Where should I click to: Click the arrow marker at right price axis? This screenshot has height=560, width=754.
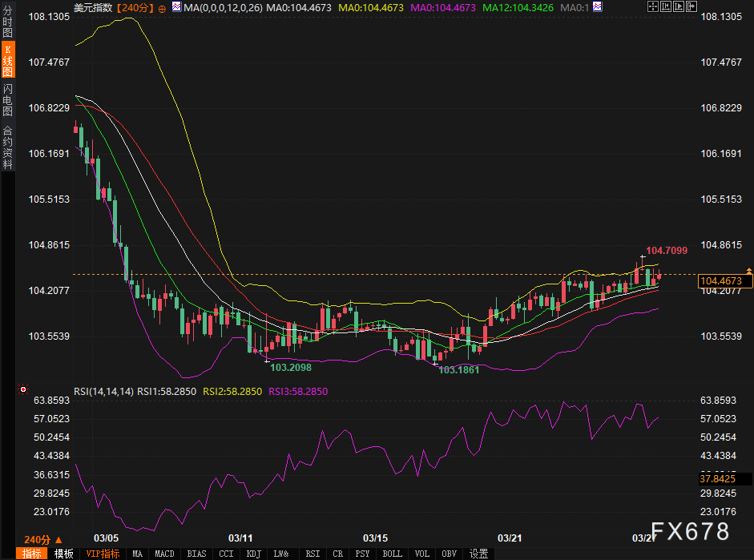748,271
